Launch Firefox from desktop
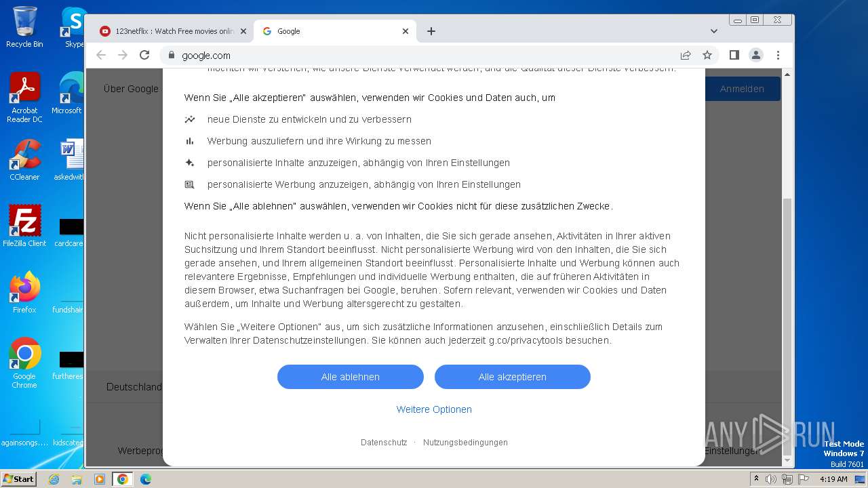The width and height of the screenshot is (868, 488). (x=24, y=293)
